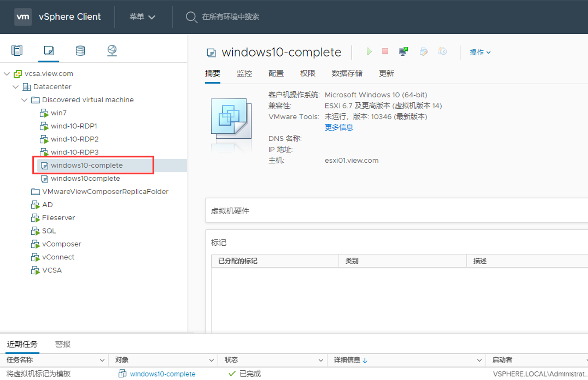
Task: Switch to the Networking view icon
Action: 112,50
